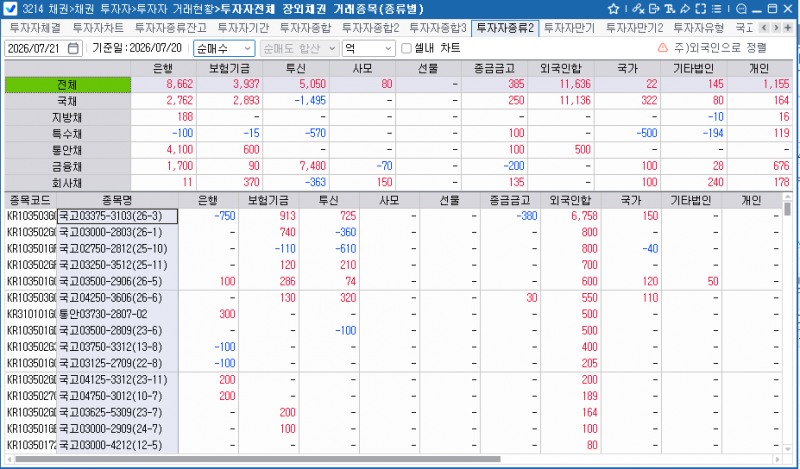800x469 pixels.
Task: Select the 투자자종합 tab
Action: [305, 28]
